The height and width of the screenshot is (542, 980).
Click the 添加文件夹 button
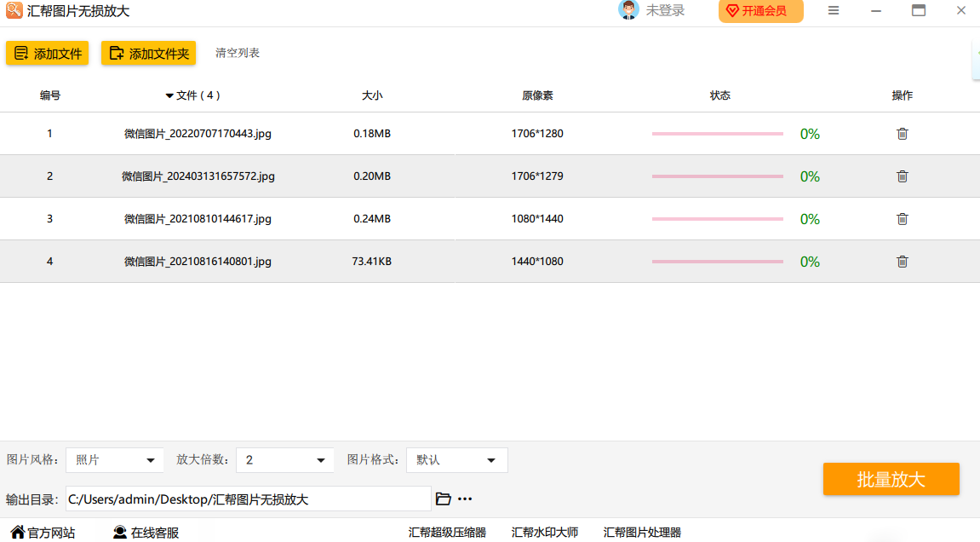pyautogui.click(x=148, y=54)
